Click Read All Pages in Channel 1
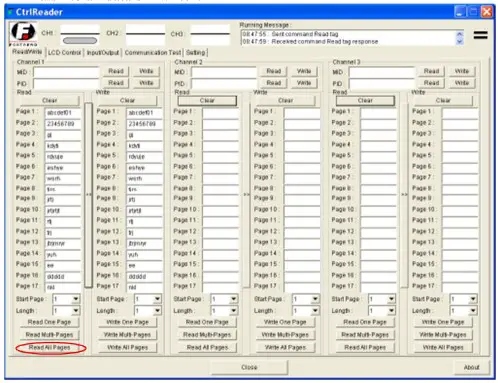This screenshot has height=383, width=498. 49,348
